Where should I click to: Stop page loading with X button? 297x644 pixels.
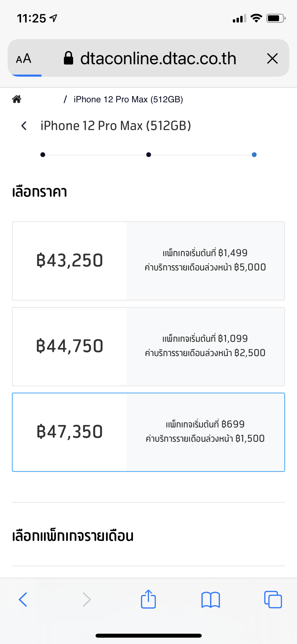coord(272,58)
